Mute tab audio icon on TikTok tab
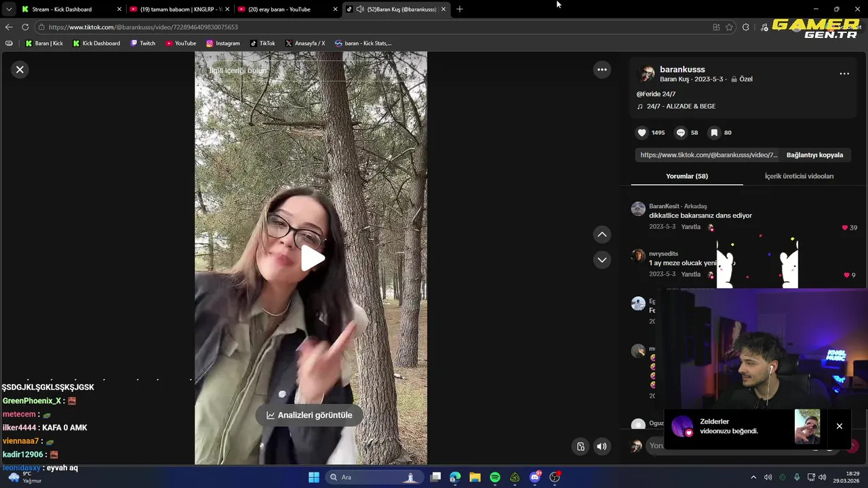Viewport: 868px width, 488px height. click(x=359, y=9)
